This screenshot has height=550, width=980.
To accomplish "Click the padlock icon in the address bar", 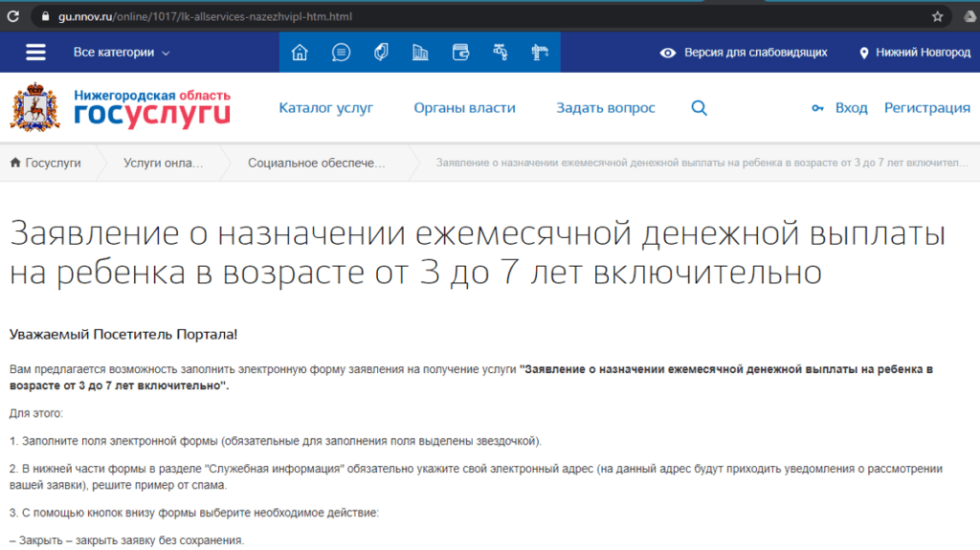I will [x=45, y=16].
